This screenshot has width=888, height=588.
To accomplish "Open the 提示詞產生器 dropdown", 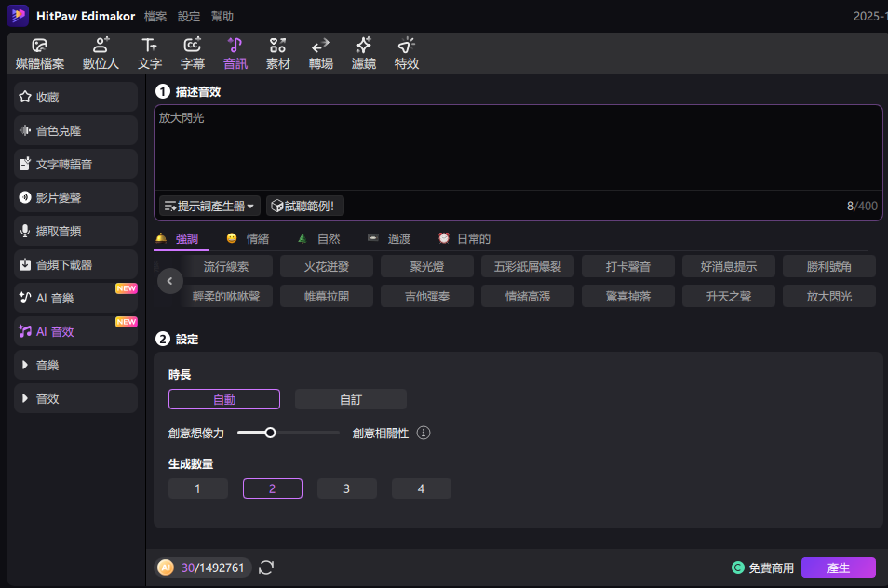I will (209, 206).
